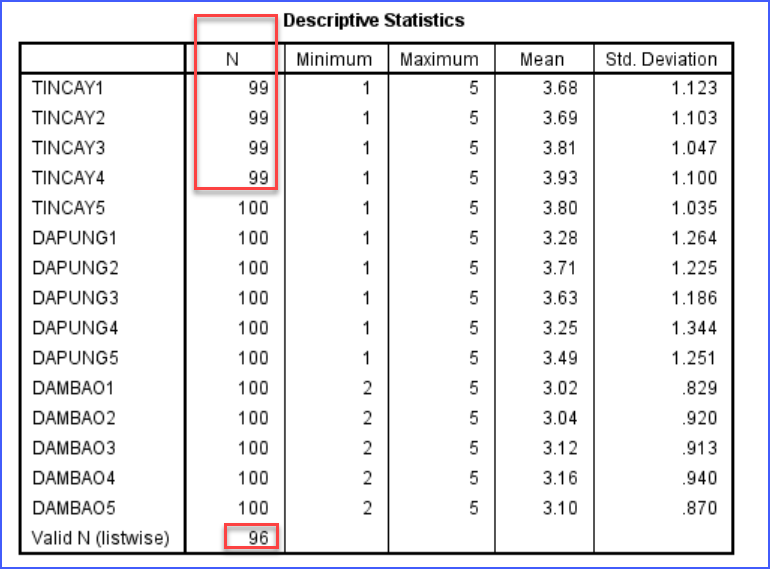Click the mean value 3.02 cell

(x=561, y=388)
